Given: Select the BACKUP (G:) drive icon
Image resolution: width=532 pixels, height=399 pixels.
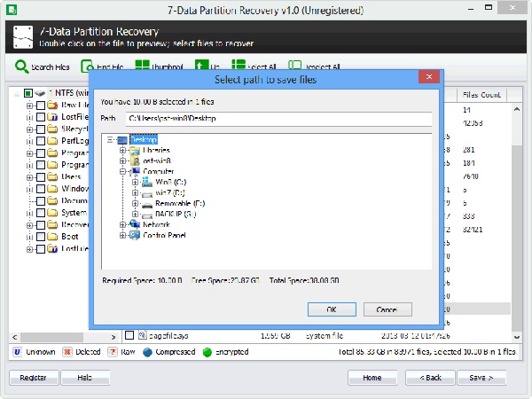Looking at the screenshot, I should coord(147,215).
